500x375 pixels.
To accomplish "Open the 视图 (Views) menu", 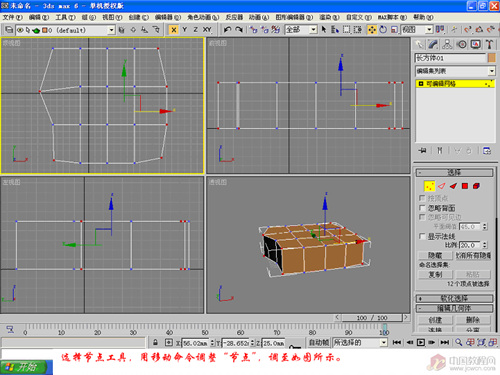I will point(112,17).
